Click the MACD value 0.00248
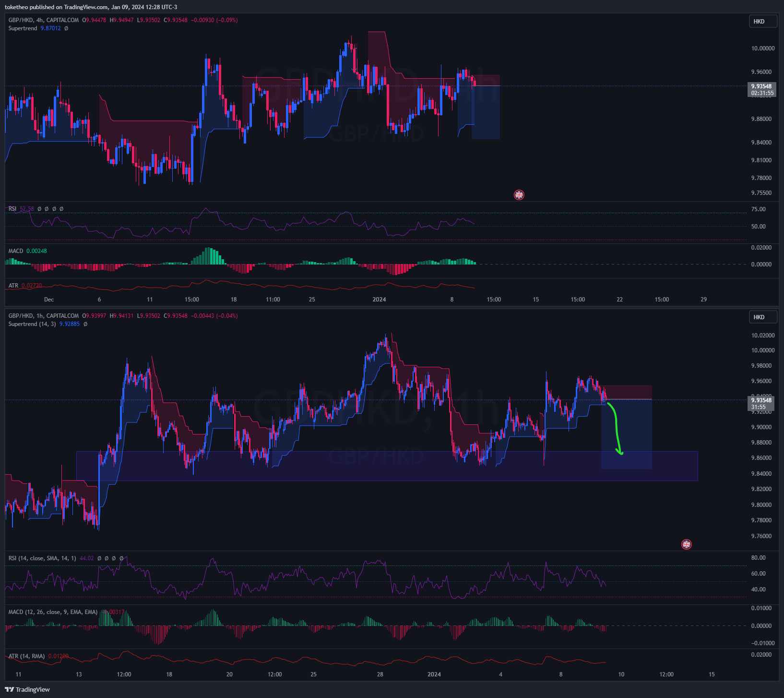 (36, 251)
